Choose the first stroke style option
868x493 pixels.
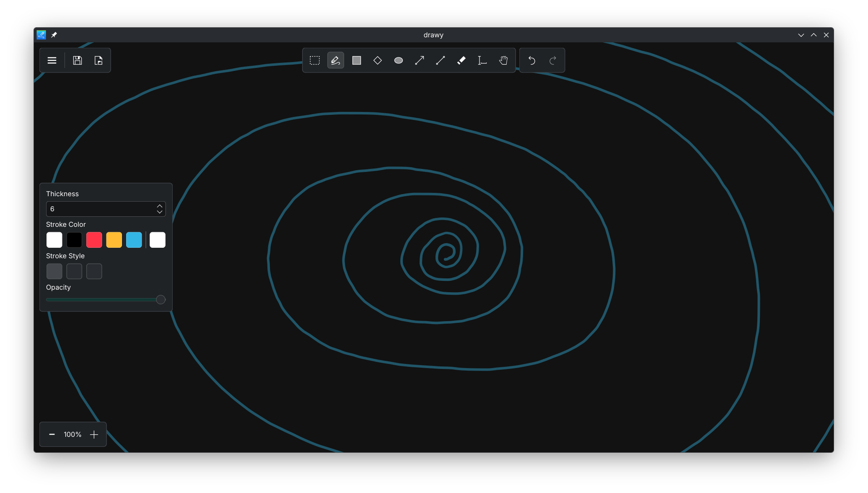click(54, 271)
